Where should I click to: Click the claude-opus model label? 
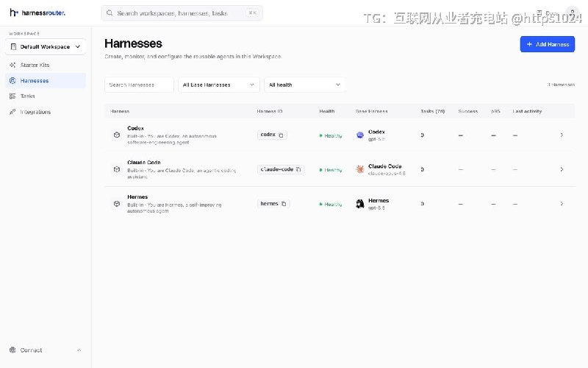click(x=387, y=174)
